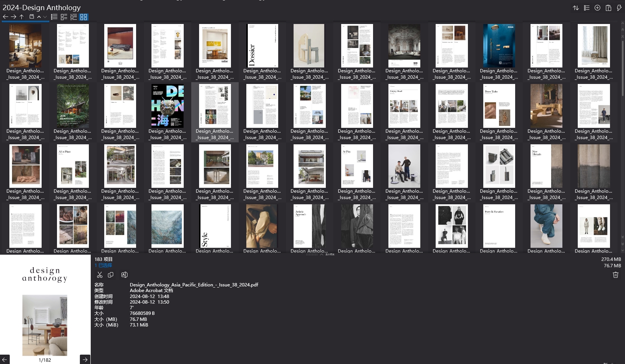The height and width of the screenshot is (364, 625).
Task: Click the up chevron next to breadcrumb
Action: pos(39,16)
